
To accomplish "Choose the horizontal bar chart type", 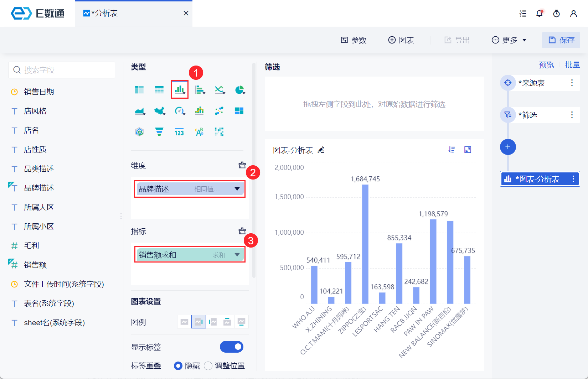I will (200, 90).
